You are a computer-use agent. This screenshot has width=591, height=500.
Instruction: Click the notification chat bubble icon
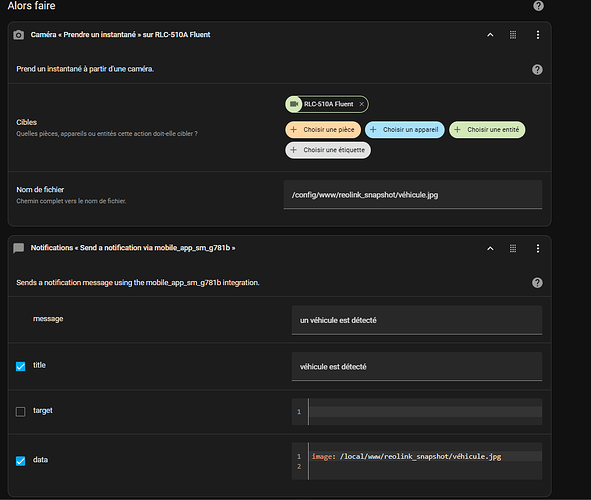[18, 248]
